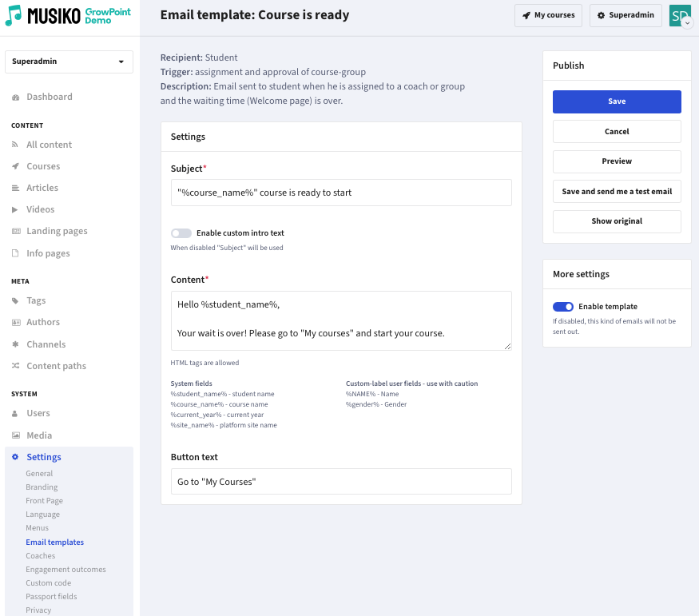Screen dimensions: 699x616
Task: Click the MUSIKO music note logo
Action: 14,16
